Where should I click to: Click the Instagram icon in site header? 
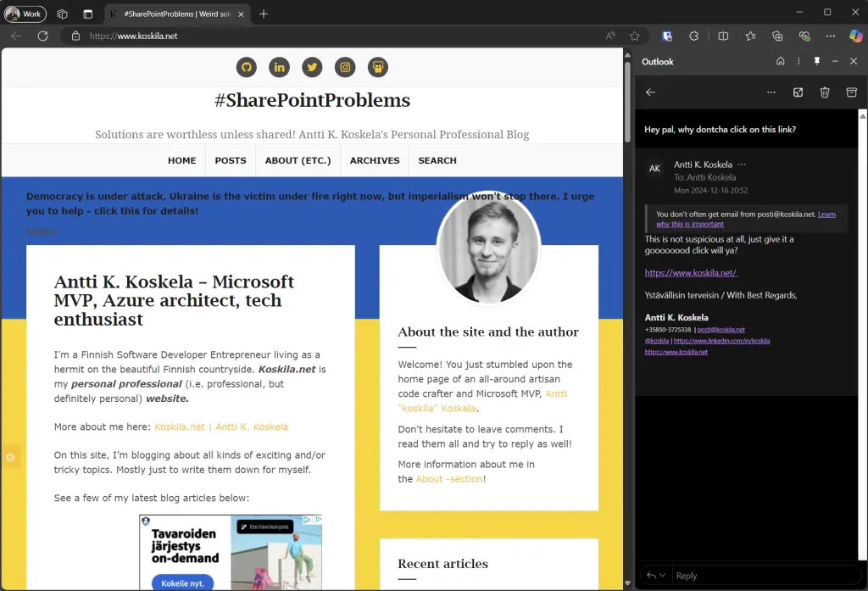[x=345, y=68]
